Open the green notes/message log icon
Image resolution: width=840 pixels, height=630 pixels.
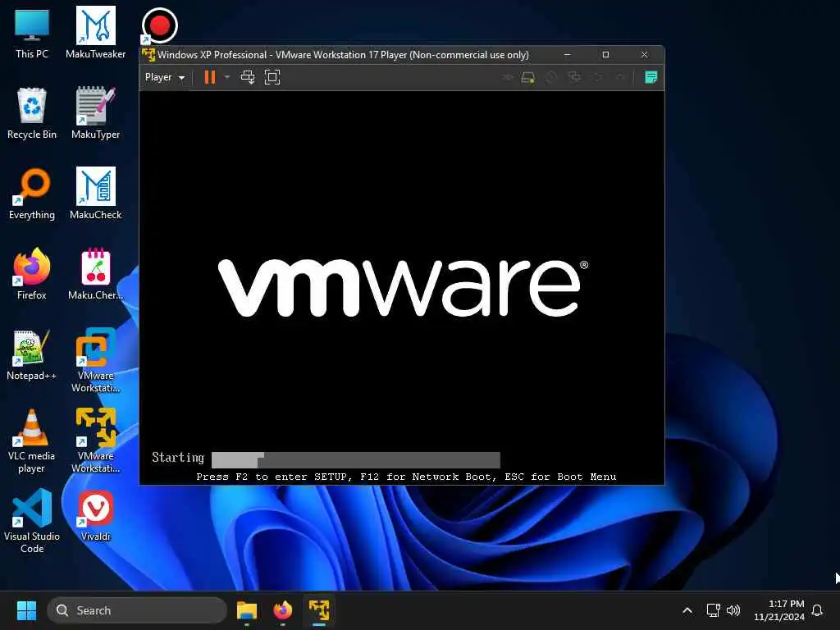pyautogui.click(x=651, y=78)
